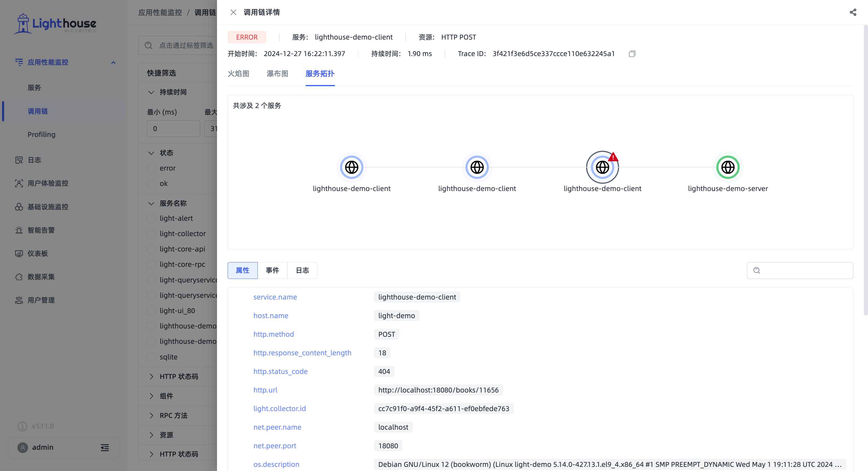
Task: Select the lighthouse-demo-server topology node
Action: [728, 167]
